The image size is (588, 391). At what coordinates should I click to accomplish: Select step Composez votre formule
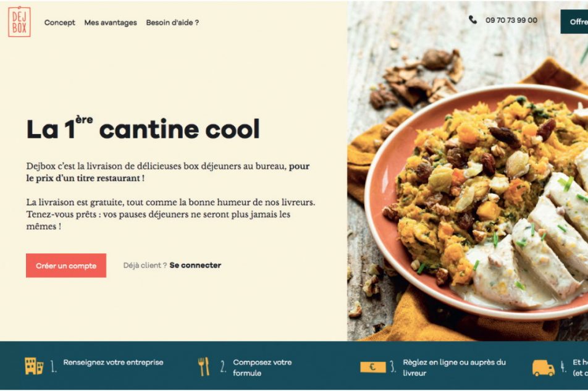[x=262, y=368]
